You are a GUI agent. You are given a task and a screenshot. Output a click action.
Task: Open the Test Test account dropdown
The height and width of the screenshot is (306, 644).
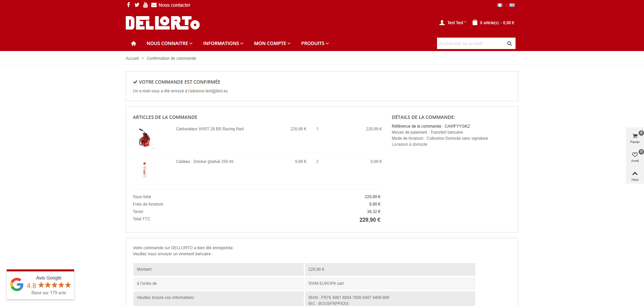pyautogui.click(x=453, y=23)
